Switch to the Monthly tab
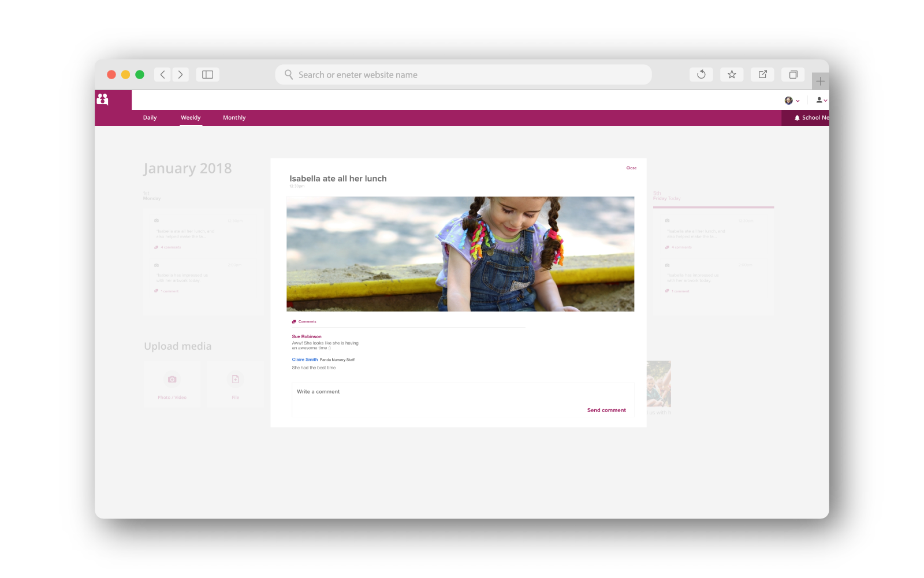Screen dimensions: 924x578 pyautogui.click(x=234, y=118)
